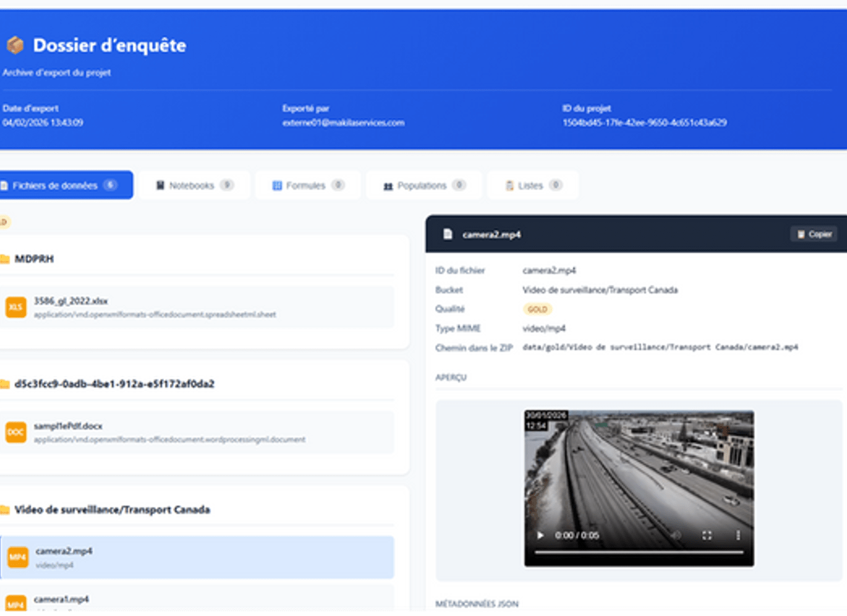The height and width of the screenshot is (616, 847).
Task: Click the document icon beside camera2.mp4 header
Action: click(448, 234)
